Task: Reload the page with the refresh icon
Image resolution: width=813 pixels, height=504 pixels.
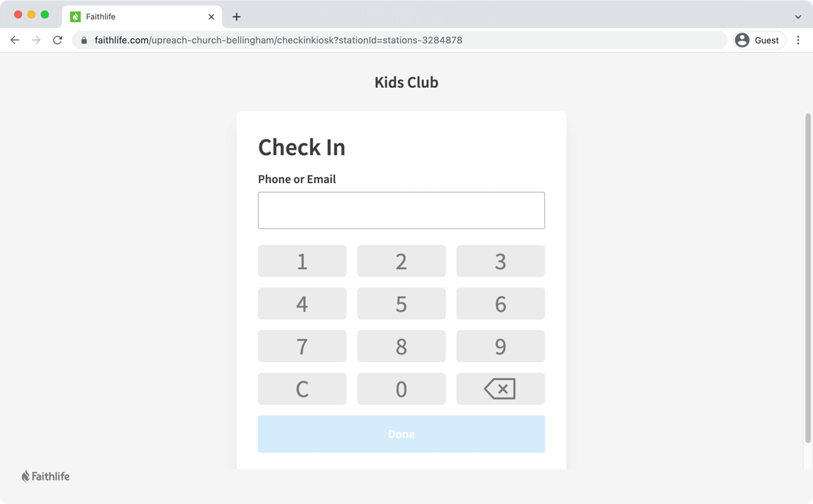Action: (58, 40)
